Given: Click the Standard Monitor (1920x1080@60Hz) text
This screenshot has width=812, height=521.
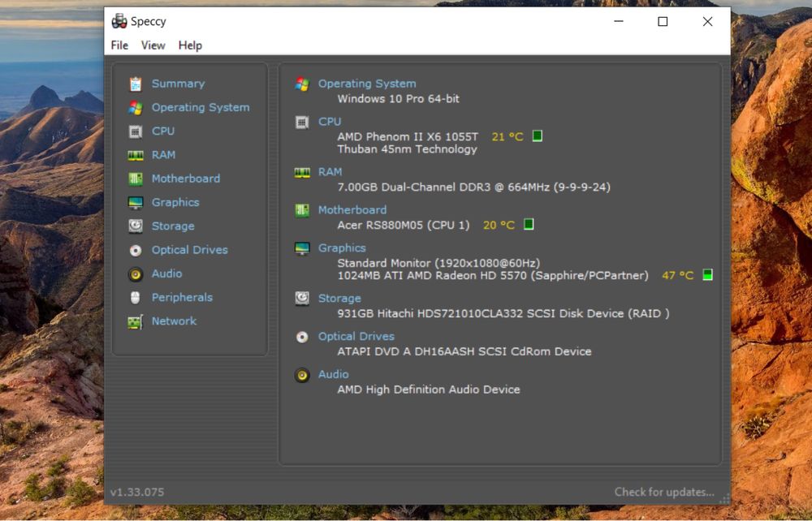Looking at the screenshot, I should 438,263.
